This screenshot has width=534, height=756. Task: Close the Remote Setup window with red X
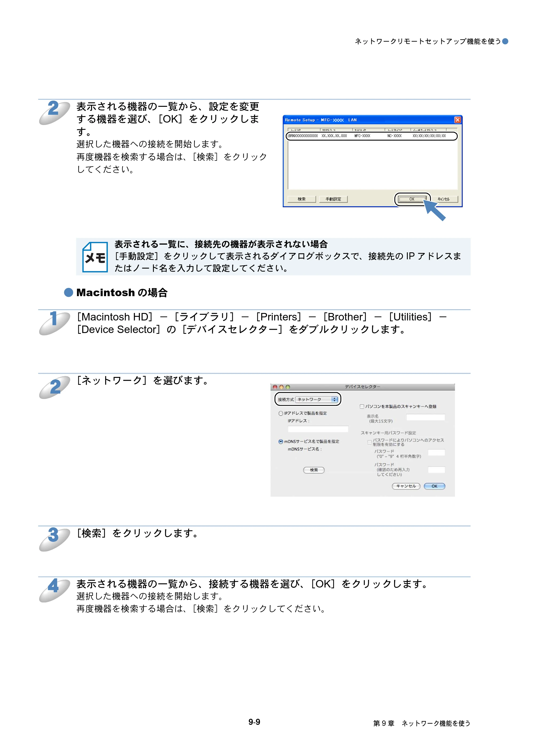pos(457,120)
